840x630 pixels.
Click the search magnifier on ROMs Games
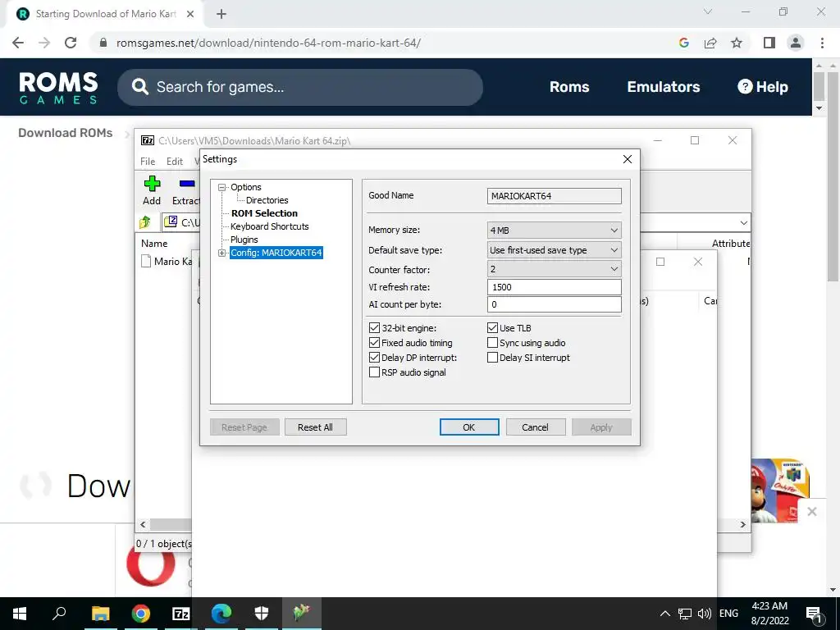point(139,87)
